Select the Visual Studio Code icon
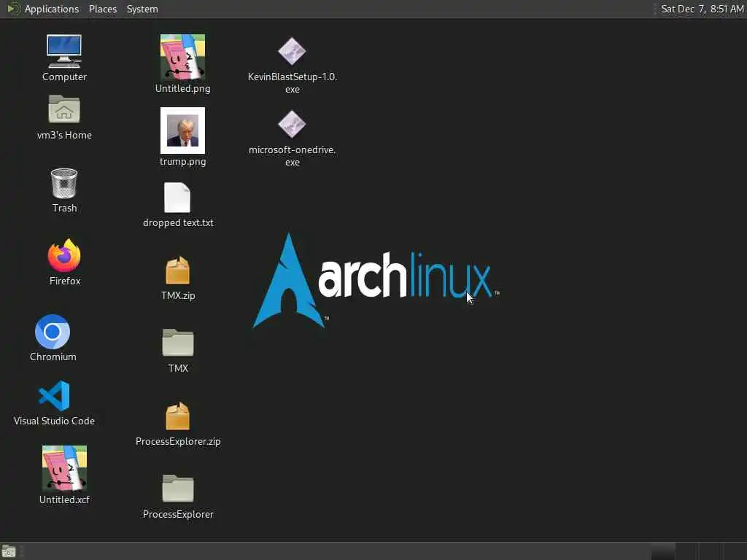 [54, 396]
